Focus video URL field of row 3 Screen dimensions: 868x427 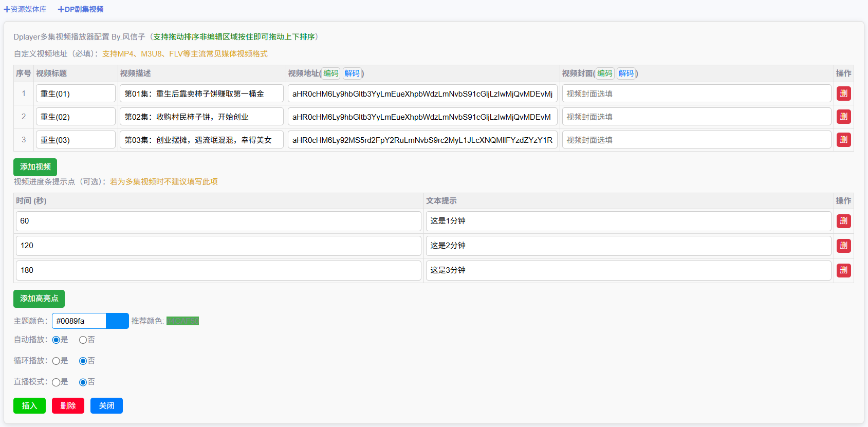coord(422,140)
